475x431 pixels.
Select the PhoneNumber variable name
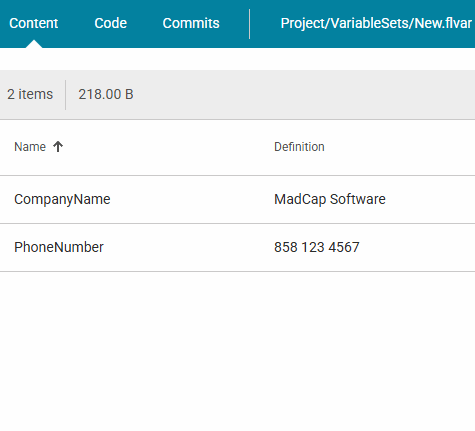59,247
